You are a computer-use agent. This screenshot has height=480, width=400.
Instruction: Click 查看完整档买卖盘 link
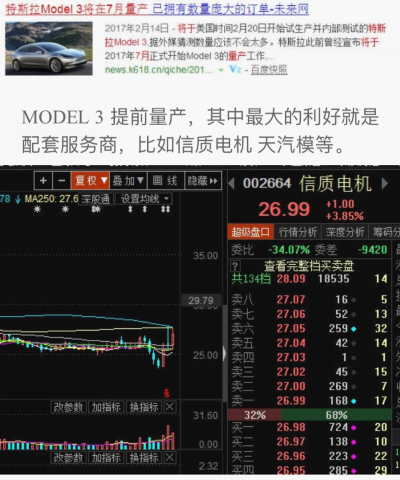tap(309, 266)
